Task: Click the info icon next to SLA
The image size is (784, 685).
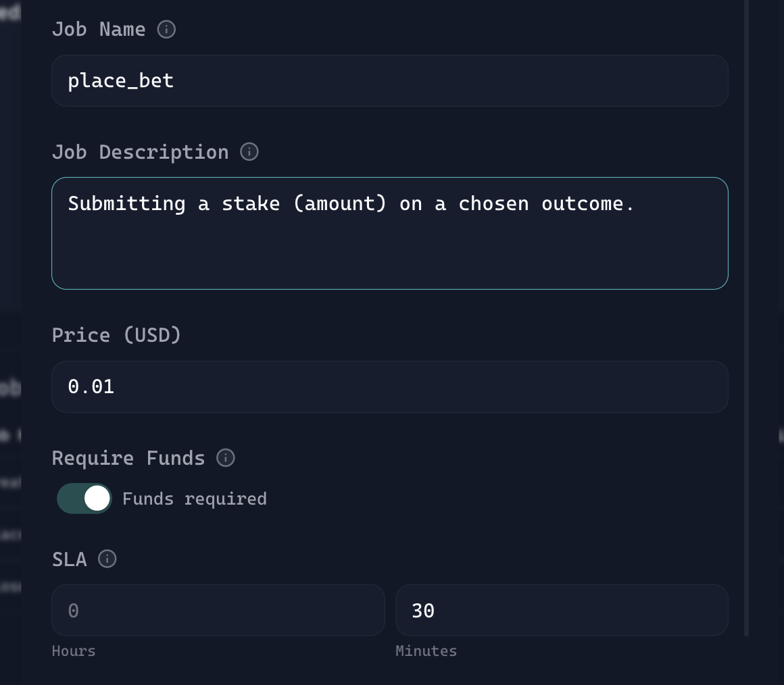Action: click(107, 559)
